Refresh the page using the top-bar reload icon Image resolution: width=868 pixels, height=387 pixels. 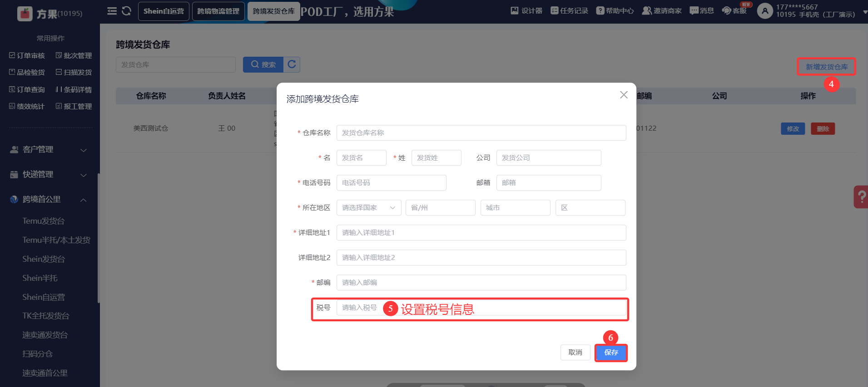(x=127, y=11)
